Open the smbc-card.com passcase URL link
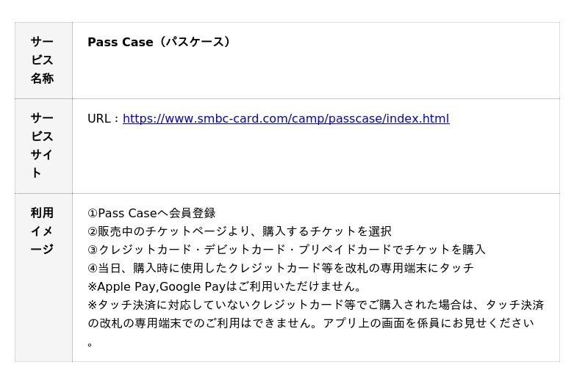 coord(286,119)
